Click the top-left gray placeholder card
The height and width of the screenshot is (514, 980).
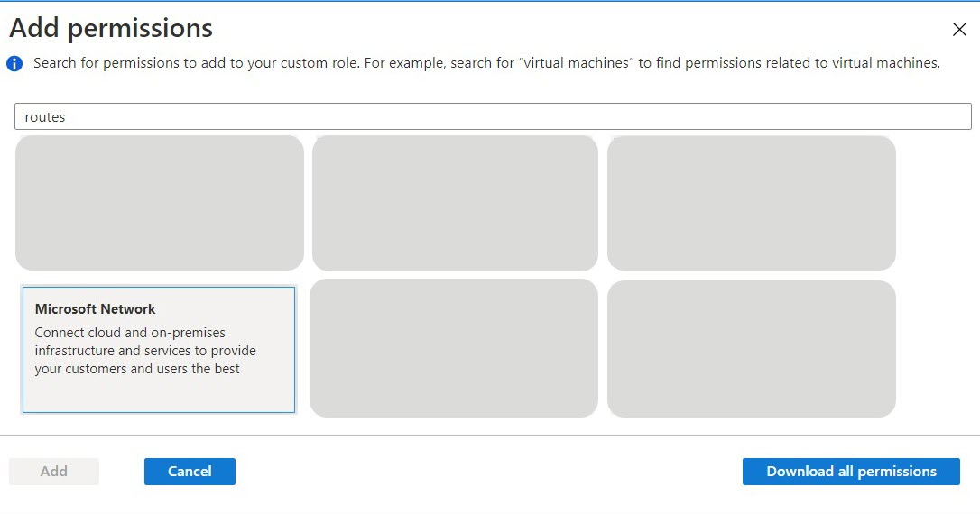(160, 203)
